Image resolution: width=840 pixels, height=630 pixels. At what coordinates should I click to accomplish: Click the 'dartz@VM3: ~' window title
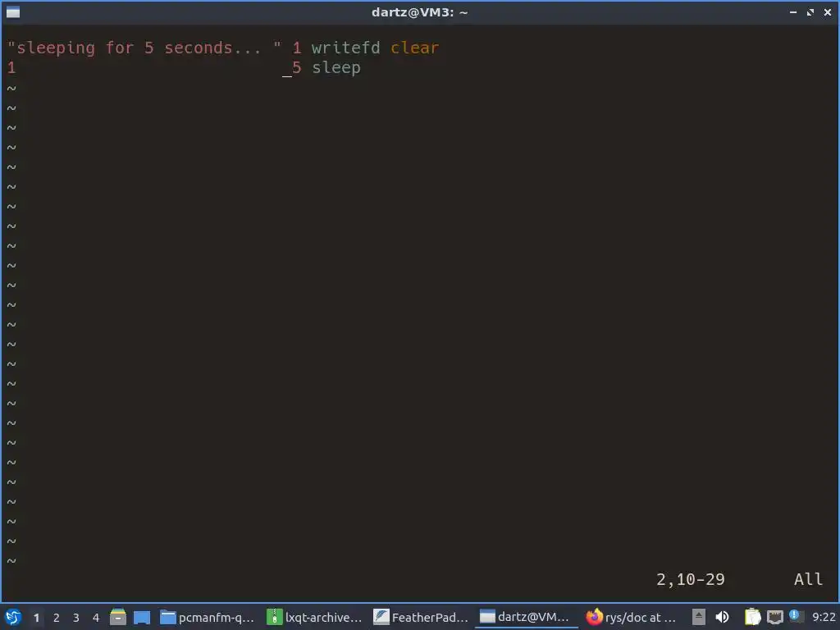pyautogui.click(x=419, y=11)
